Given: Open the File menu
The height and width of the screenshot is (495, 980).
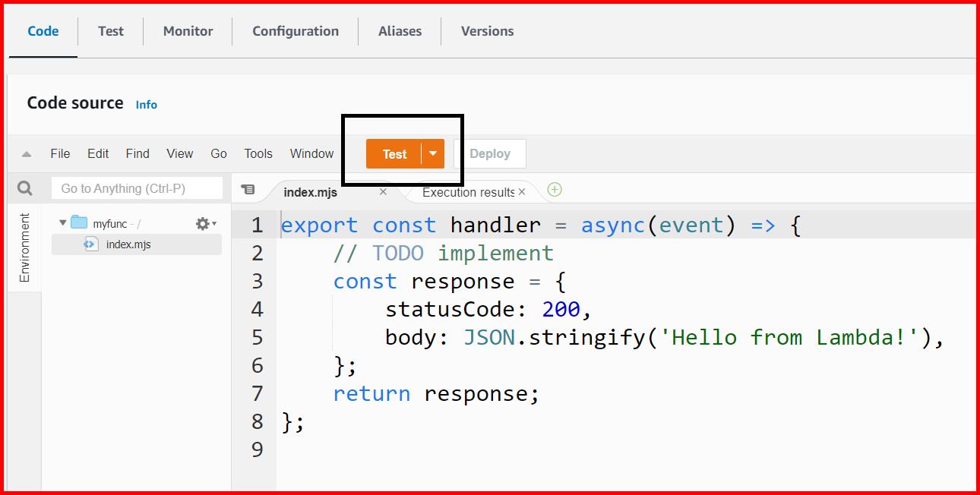Looking at the screenshot, I should click(60, 153).
